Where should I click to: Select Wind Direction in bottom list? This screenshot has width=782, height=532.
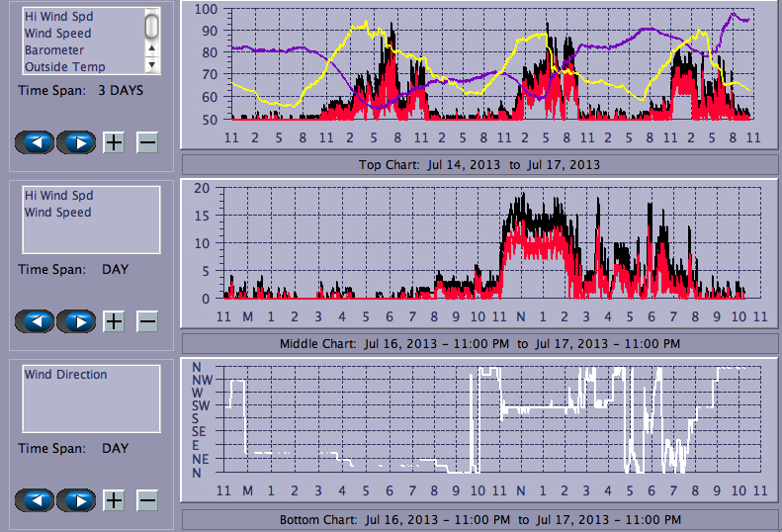click(65, 375)
